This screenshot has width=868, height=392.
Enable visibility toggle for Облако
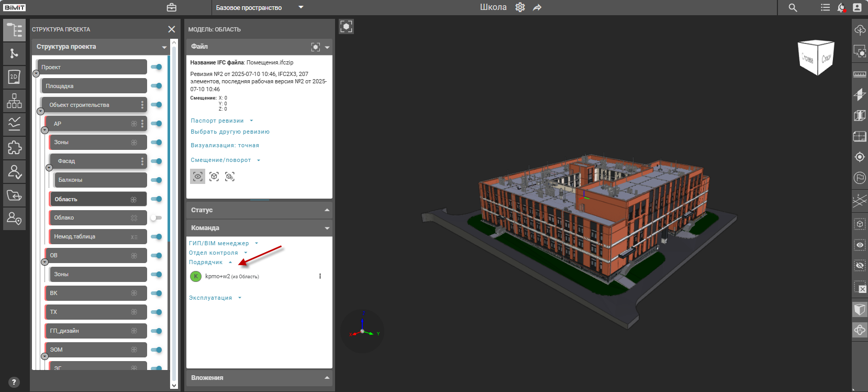[x=156, y=218]
